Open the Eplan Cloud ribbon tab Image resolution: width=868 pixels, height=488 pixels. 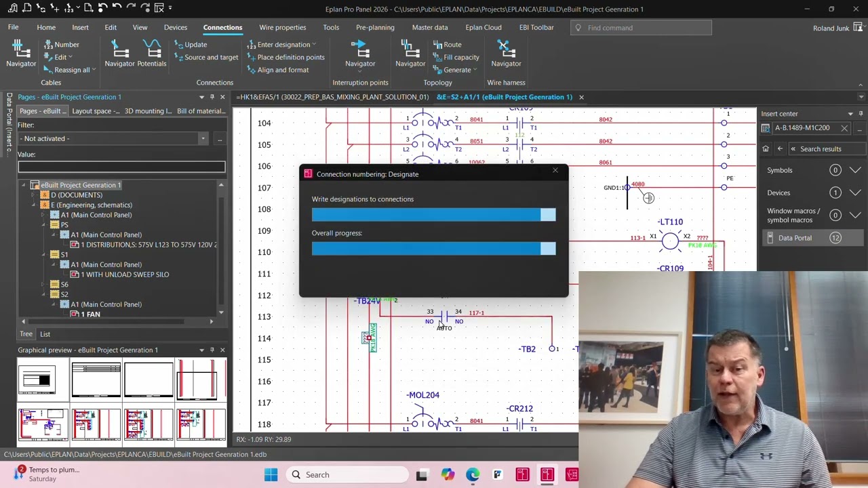coord(484,28)
